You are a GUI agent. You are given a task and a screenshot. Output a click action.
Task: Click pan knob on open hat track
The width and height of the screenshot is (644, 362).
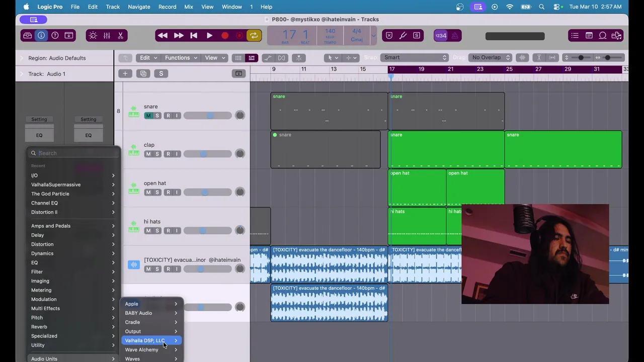(240, 192)
